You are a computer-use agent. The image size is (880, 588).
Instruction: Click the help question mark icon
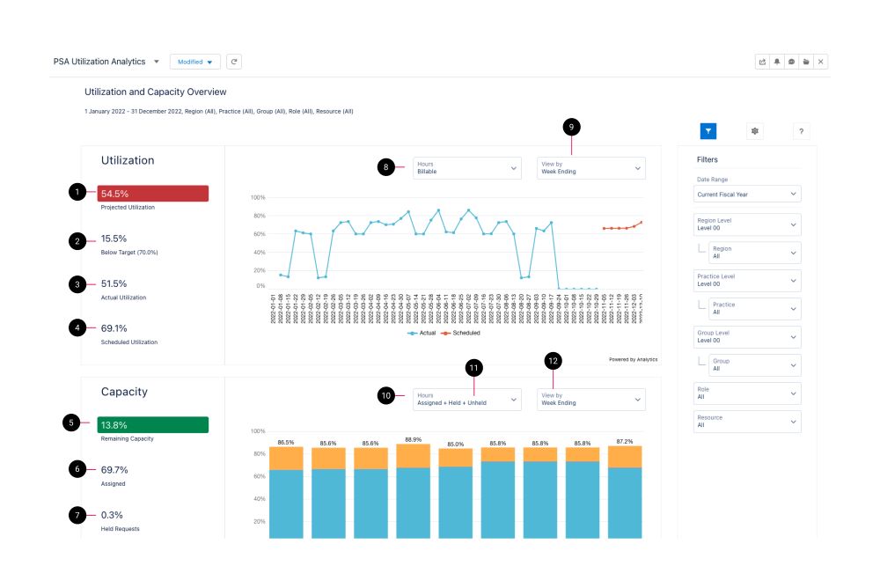pos(800,130)
